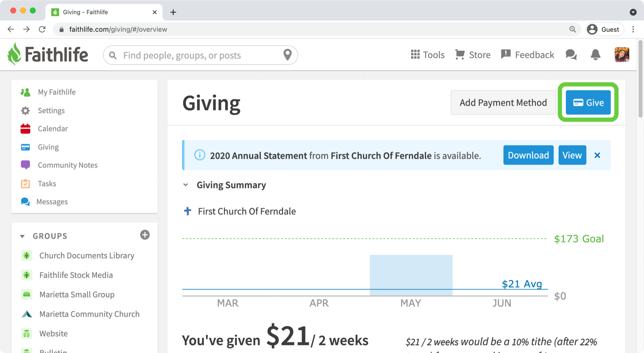Open the Store link

pos(480,55)
